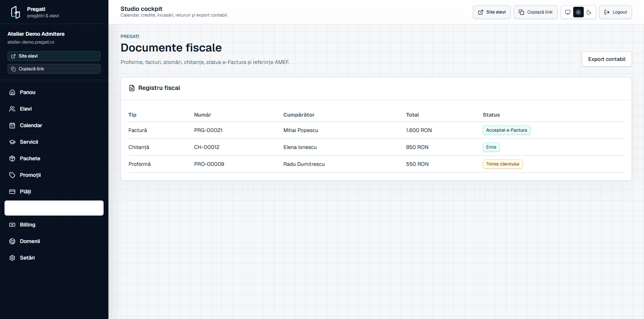Click the Servicii graduation cap icon
Image resolution: width=644 pixels, height=319 pixels.
pos(12,142)
